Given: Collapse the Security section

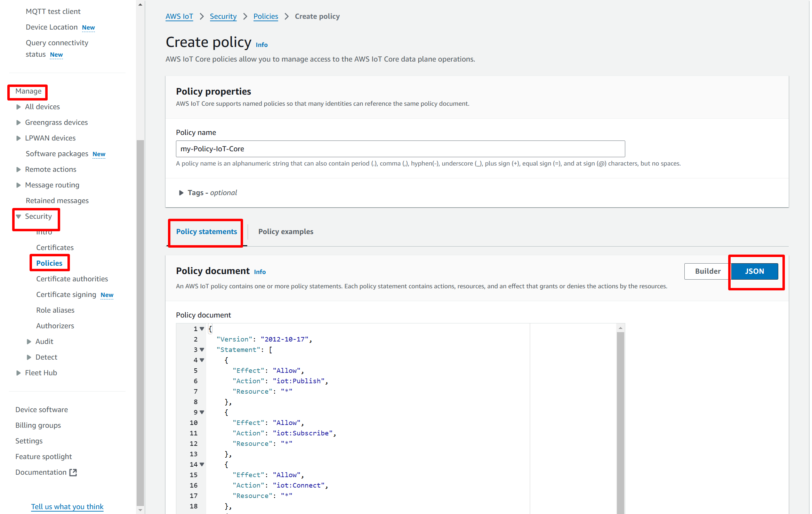Looking at the screenshot, I should pyautogui.click(x=18, y=216).
